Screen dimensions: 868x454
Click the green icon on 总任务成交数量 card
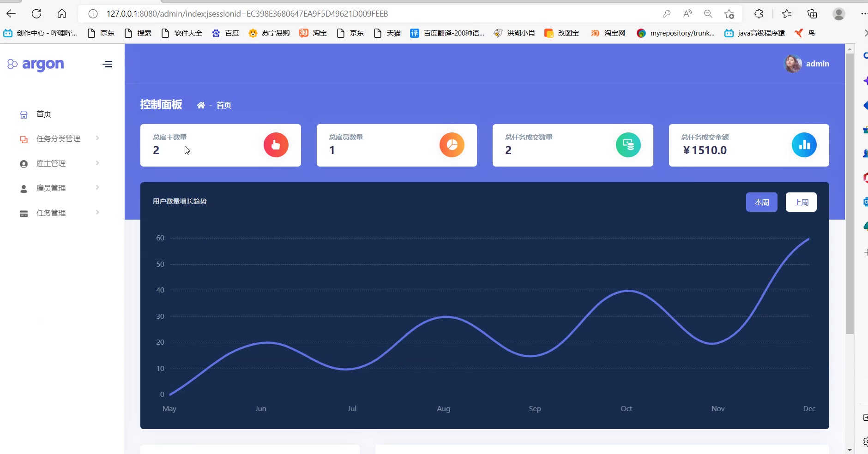[628, 145]
